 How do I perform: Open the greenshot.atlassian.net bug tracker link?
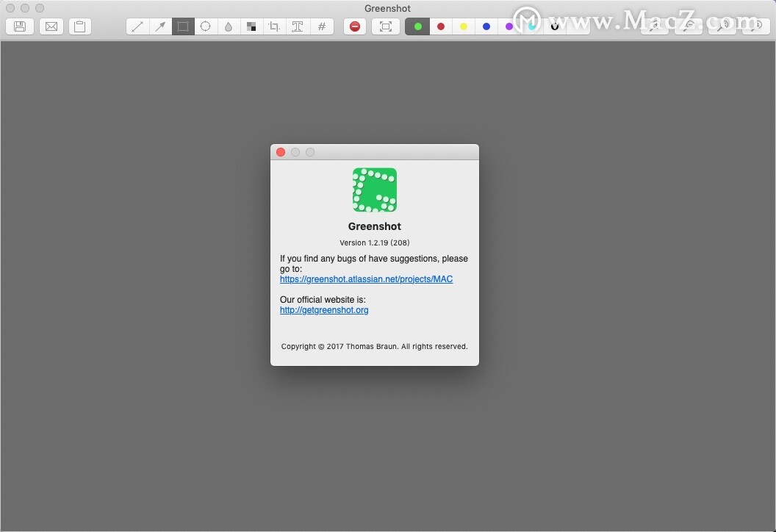point(366,279)
